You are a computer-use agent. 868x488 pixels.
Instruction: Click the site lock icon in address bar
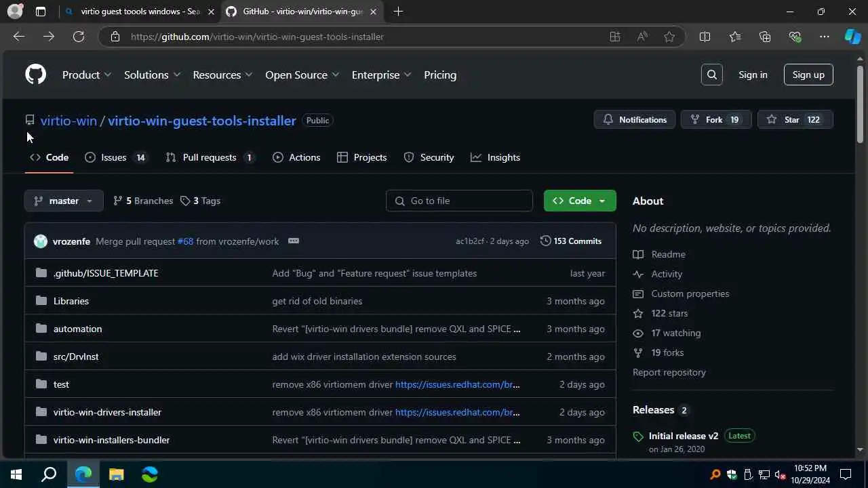(x=115, y=37)
